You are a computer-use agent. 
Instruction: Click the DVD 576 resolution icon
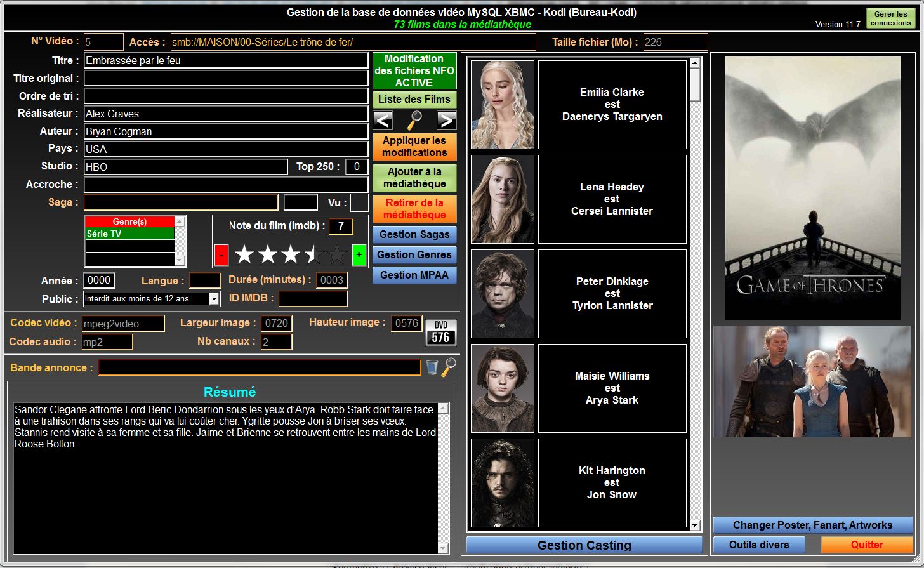(x=440, y=333)
